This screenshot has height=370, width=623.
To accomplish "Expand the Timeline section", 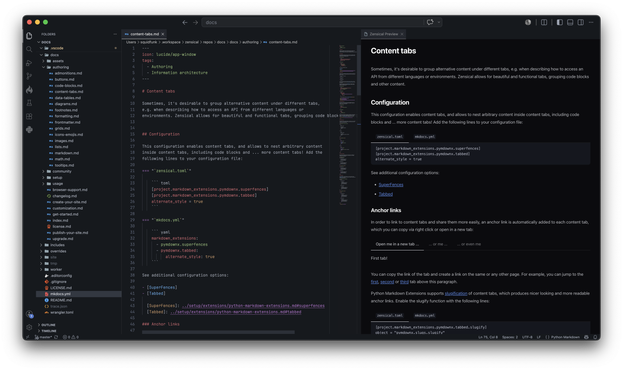I will [78, 331].
